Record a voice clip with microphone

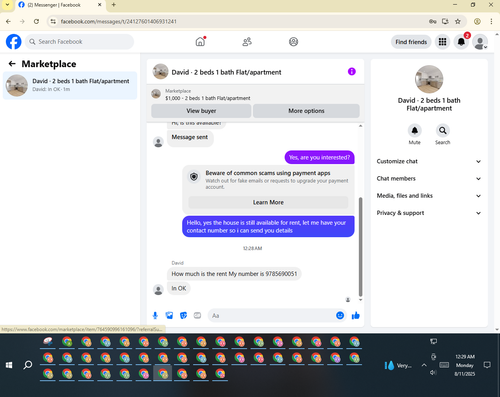(155, 315)
